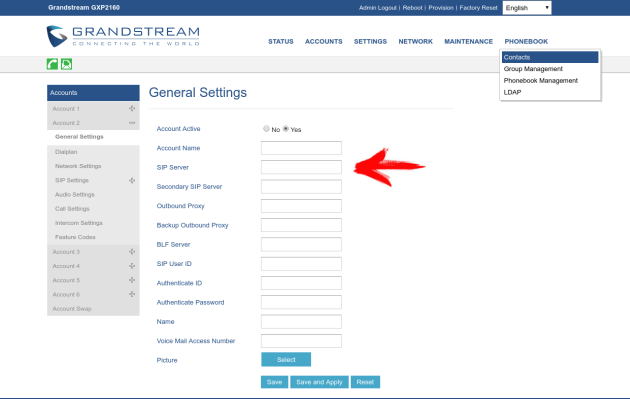
Task: Click the Provision link
Action: (441, 8)
